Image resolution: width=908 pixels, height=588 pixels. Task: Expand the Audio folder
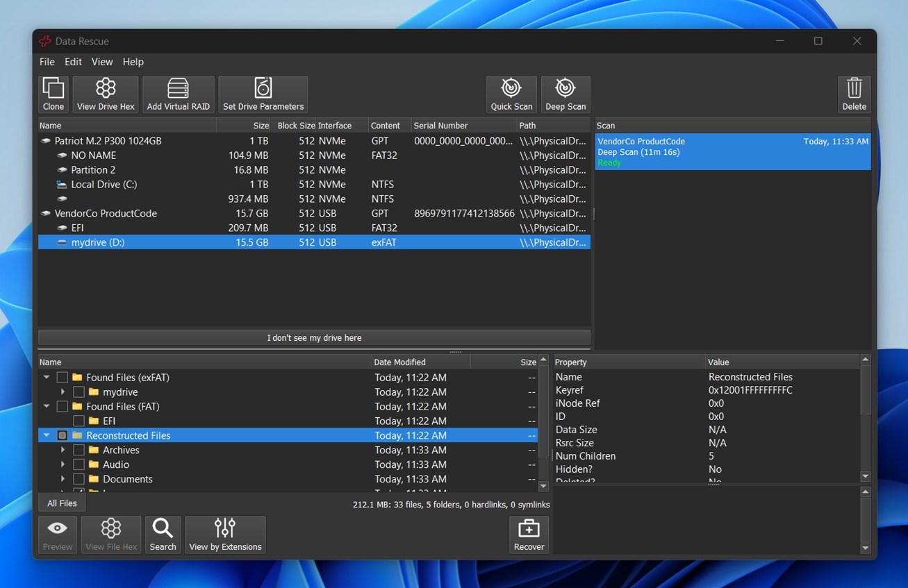click(x=63, y=464)
